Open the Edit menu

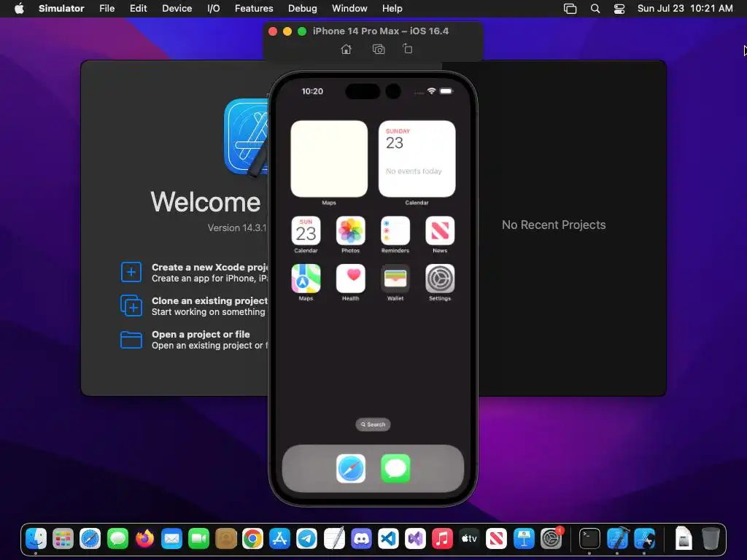pyautogui.click(x=138, y=8)
